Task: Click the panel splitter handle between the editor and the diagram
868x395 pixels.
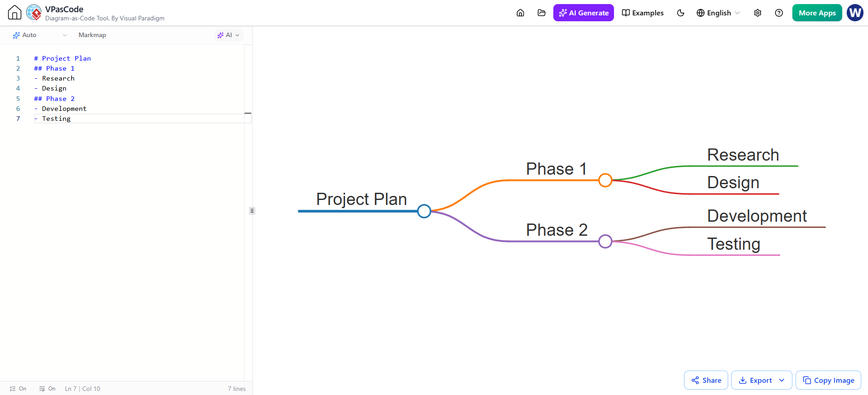Action: [x=252, y=211]
